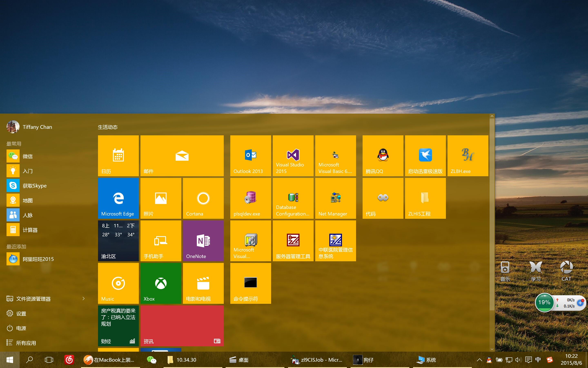
Task: Click the Tiffany Chan user account
Action: pos(29,127)
